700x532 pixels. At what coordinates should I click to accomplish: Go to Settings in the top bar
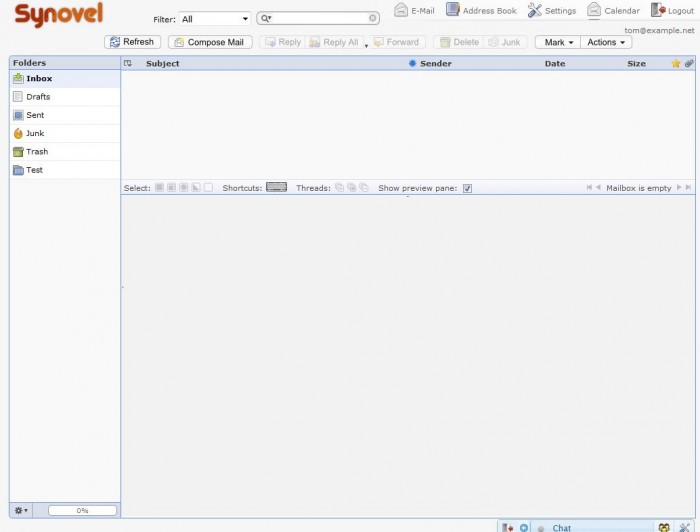point(552,10)
